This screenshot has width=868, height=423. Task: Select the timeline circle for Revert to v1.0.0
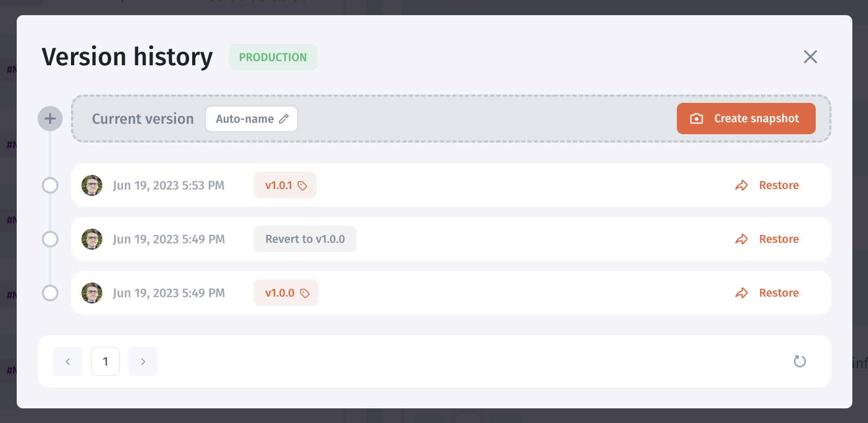pyautogui.click(x=50, y=239)
